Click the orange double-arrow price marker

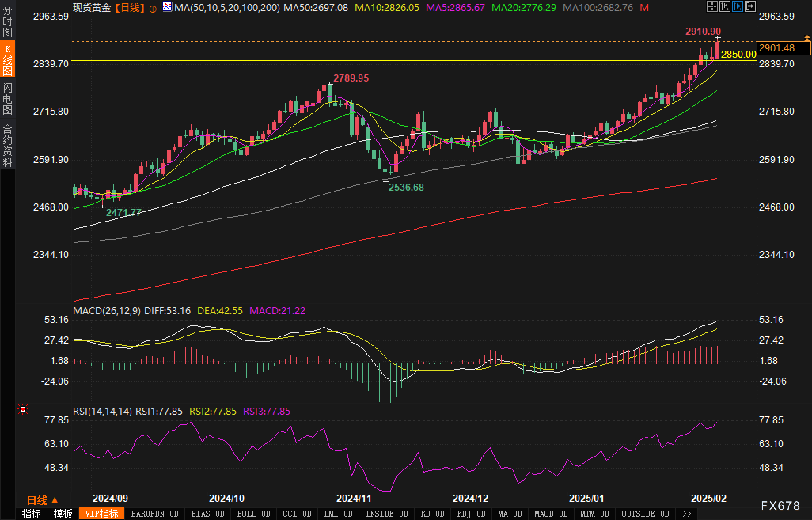(807, 38)
